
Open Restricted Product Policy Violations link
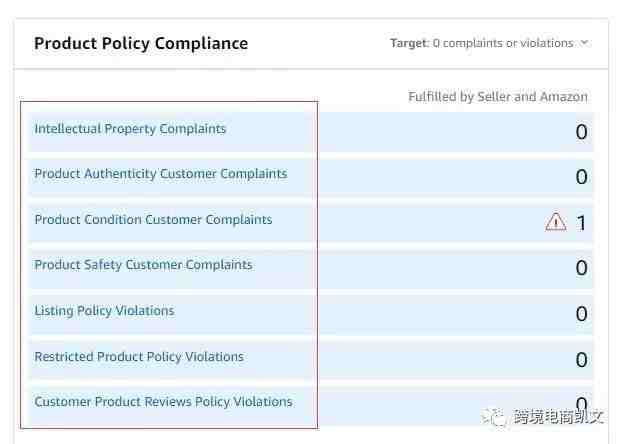click(139, 357)
